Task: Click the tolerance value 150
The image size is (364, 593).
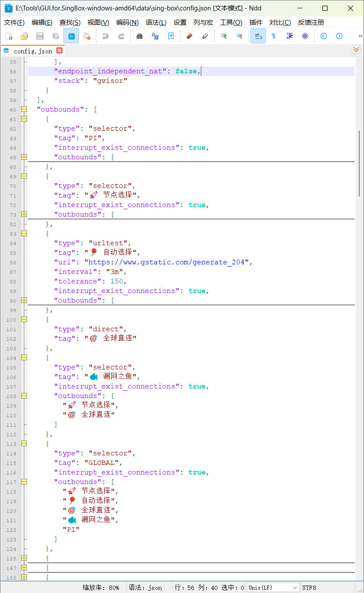Action: [x=117, y=281]
